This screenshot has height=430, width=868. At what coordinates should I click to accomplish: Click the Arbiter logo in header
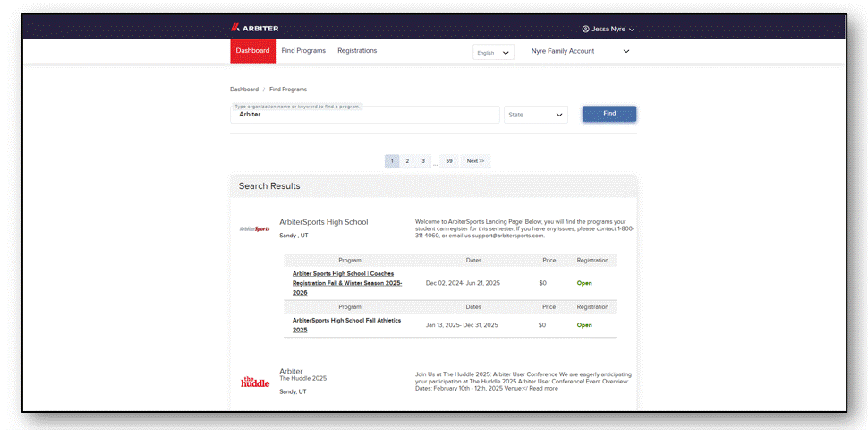[255, 29]
